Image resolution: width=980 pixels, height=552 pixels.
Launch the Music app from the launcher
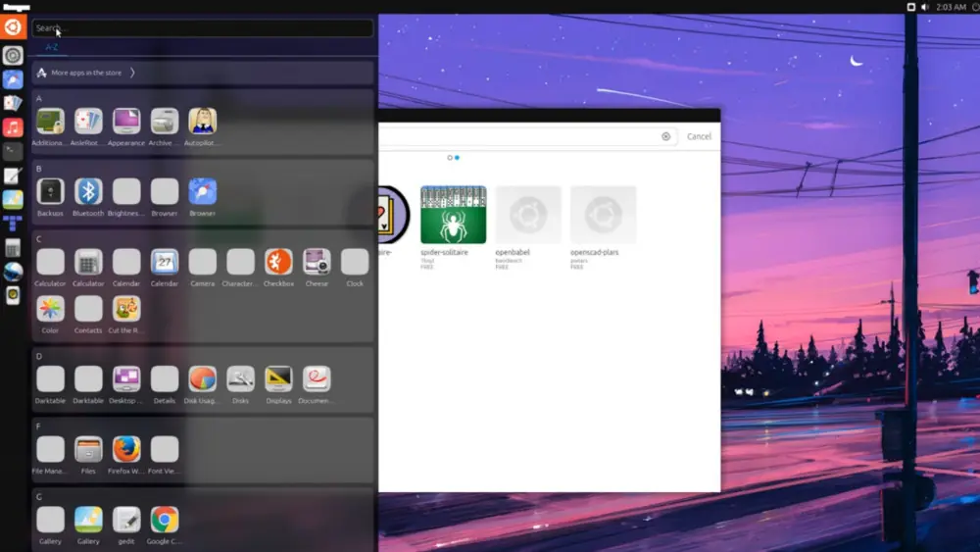[13, 127]
